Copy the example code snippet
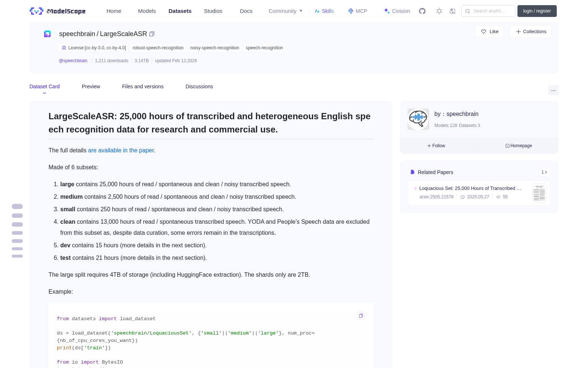The image size is (588, 368). [x=361, y=316]
